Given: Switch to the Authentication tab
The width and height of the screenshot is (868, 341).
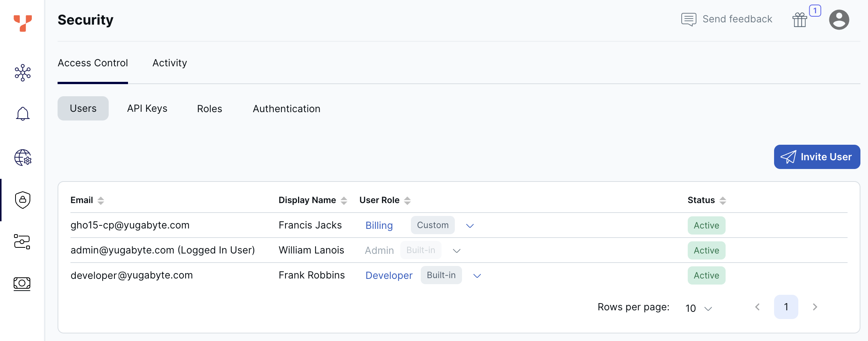Looking at the screenshot, I should (286, 109).
